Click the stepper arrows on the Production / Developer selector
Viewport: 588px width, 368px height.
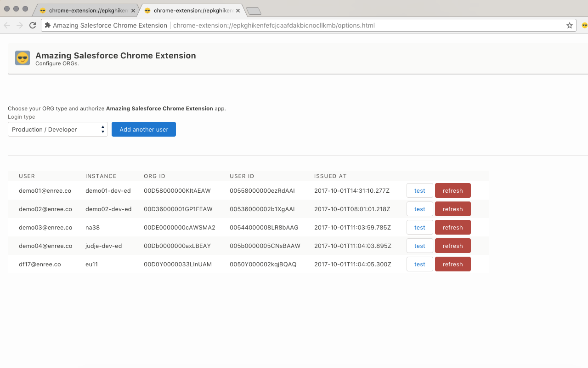(x=103, y=129)
